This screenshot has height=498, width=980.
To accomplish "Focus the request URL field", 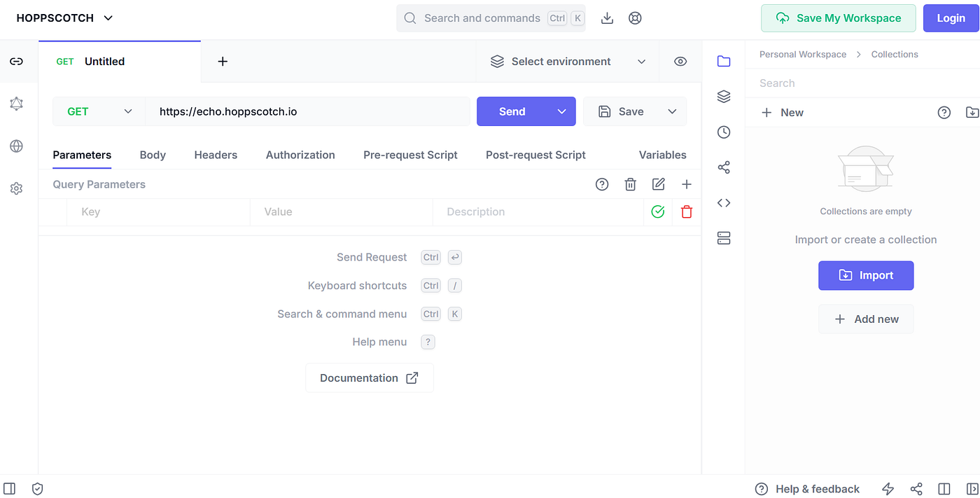I will 307,111.
